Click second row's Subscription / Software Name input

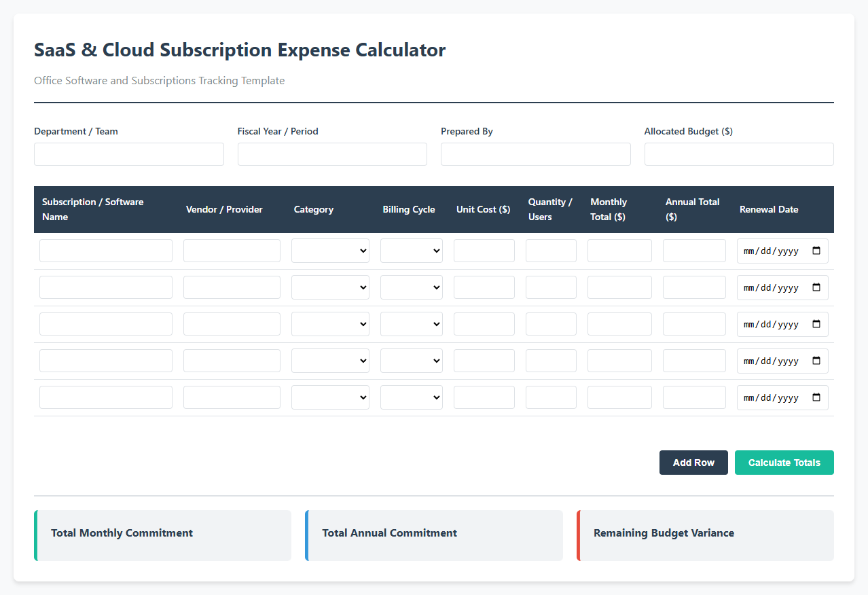click(106, 287)
